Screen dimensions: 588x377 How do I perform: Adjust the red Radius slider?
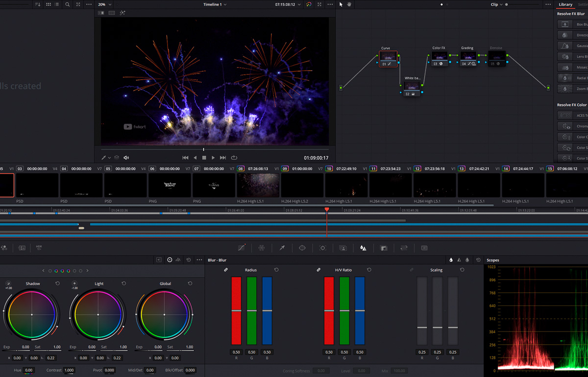(236, 310)
